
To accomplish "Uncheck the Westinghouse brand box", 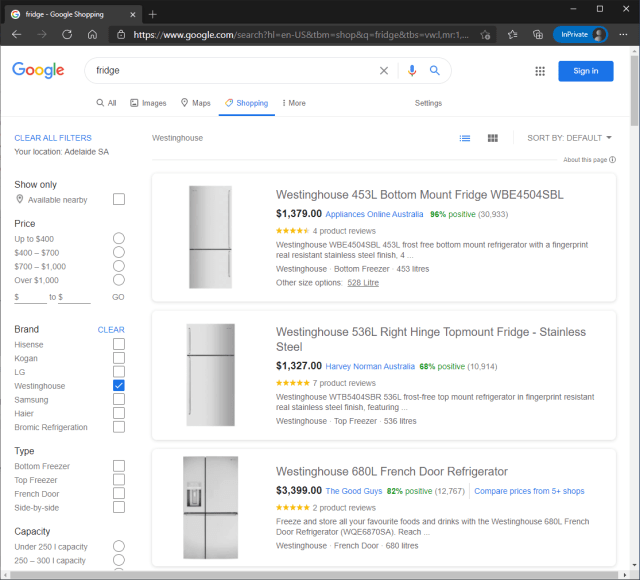I will click(119, 385).
